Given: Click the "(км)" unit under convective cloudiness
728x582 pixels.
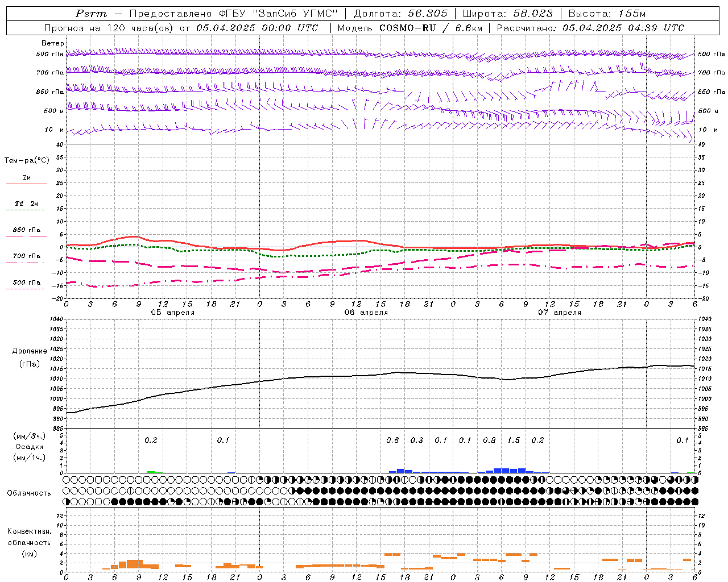Looking at the screenshot, I should point(30,554).
